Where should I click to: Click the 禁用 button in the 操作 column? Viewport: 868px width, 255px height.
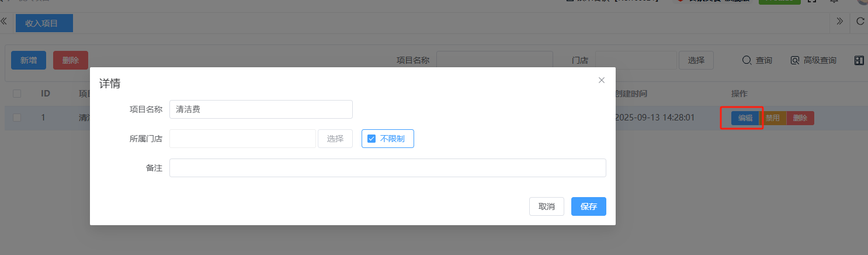tap(773, 118)
